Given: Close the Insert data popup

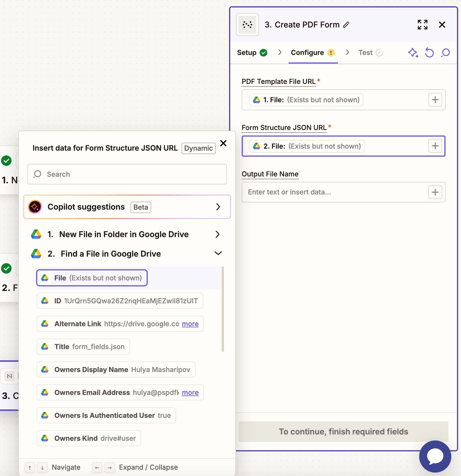Looking at the screenshot, I should click(223, 143).
